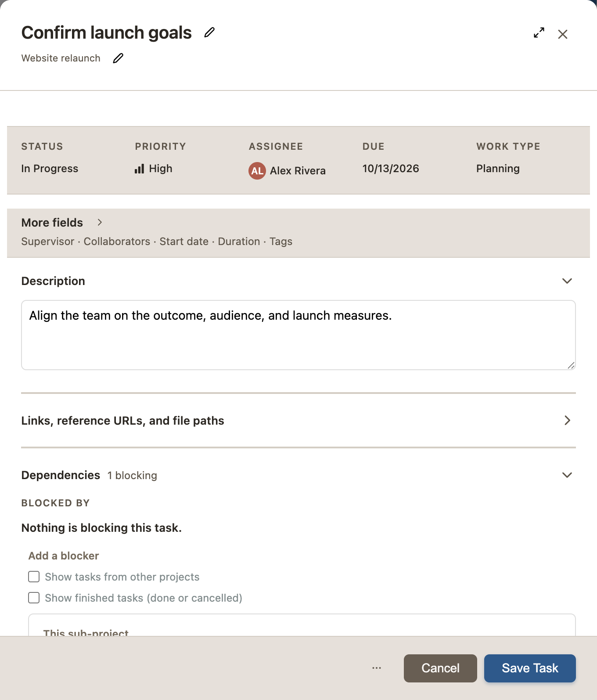The height and width of the screenshot is (700, 597).
Task: Collapse the Description section
Action: (567, 281)
